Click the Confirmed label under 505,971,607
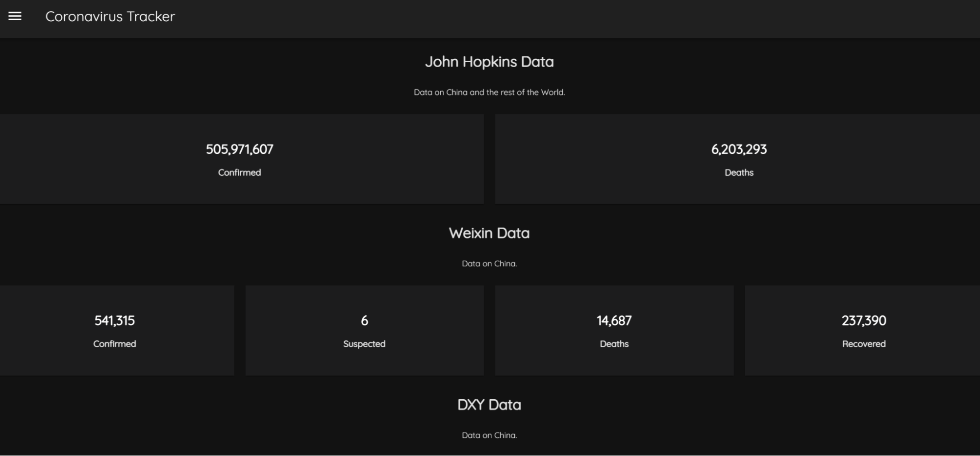This screenshot has width=980, height=456. click(x=239, y=172)
